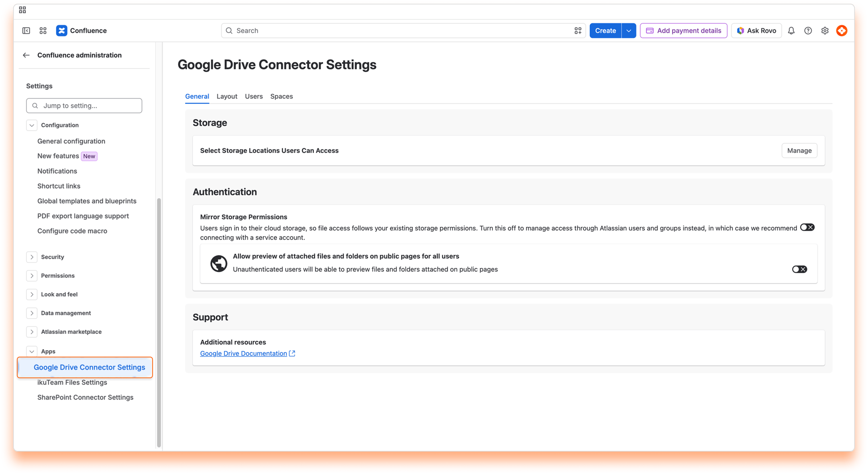Viewport: 868px width, 474px height.
Task: Open SharePoint Connector Settings
Action: pyautogui.click(x=85, y=397)
